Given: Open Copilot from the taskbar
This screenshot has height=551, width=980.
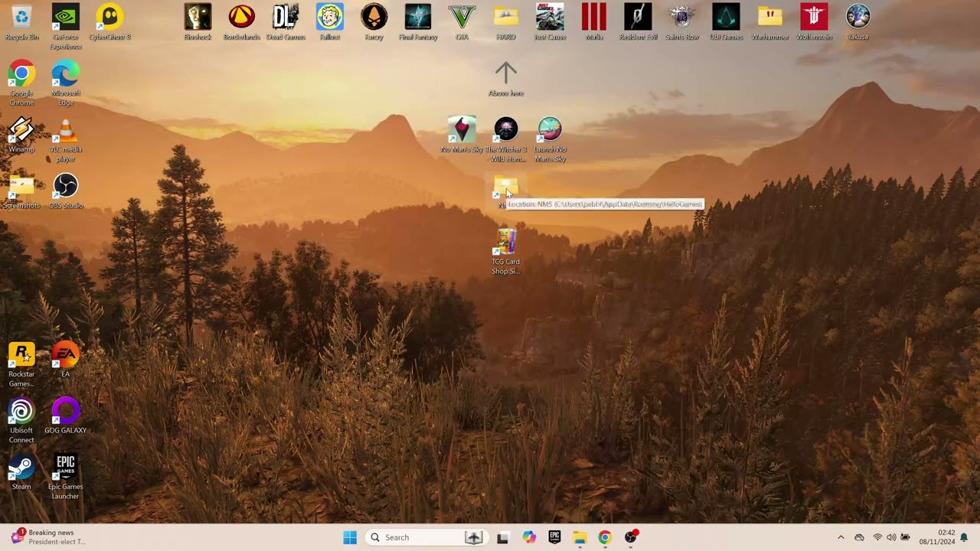Looking at the screenshot, I should (529, 537).
